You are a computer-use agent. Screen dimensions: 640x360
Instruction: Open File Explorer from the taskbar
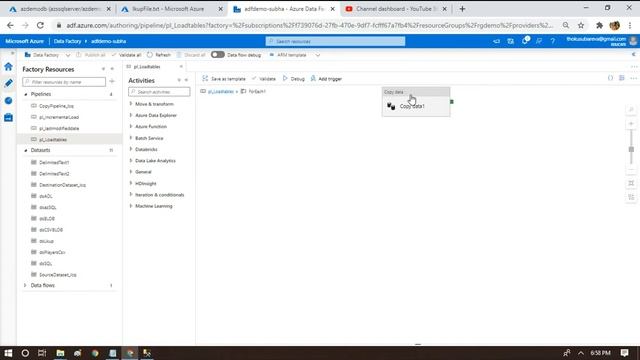coord(60,353)
